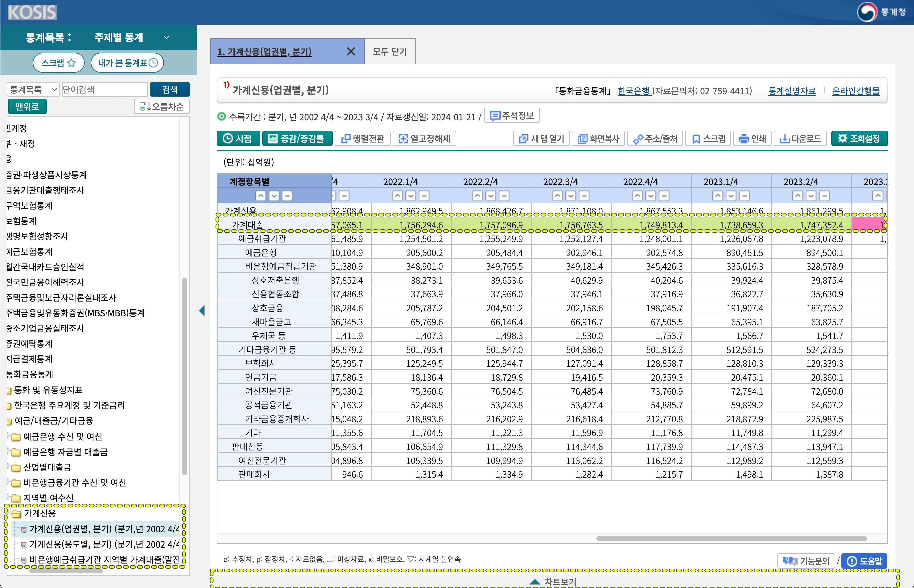
Task: Open 주소/출처 link info
Action: pyautogui.click(x=655, y=138)
